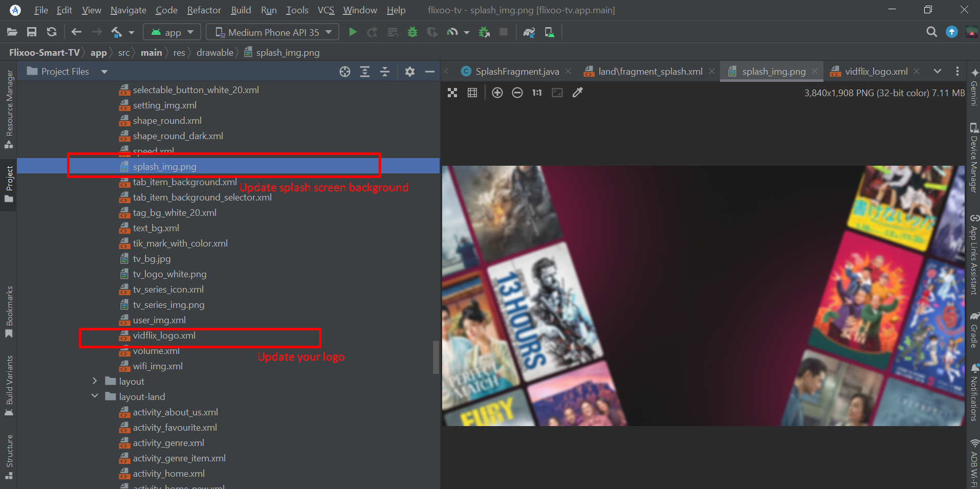
Task: Click the splash image preview
Action: tap(703, 296)
